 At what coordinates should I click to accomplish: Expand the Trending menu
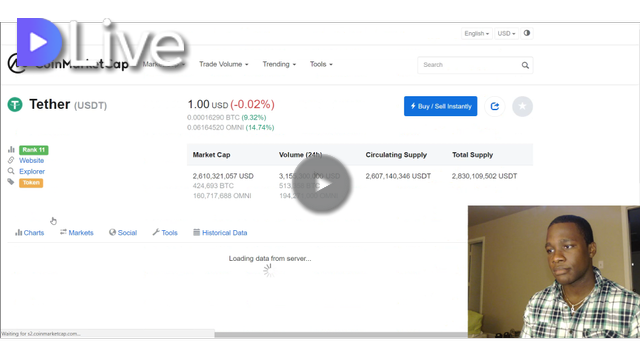[279, 64]
